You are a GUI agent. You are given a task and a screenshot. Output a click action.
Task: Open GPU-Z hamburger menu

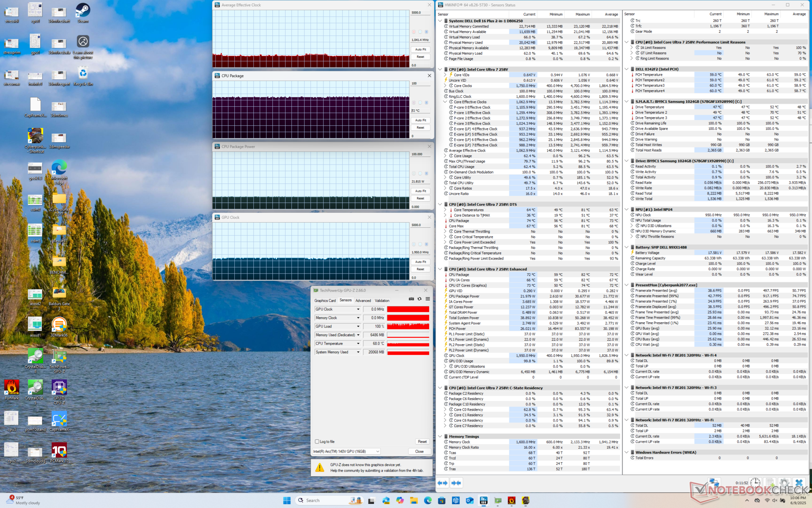point(428,299)
